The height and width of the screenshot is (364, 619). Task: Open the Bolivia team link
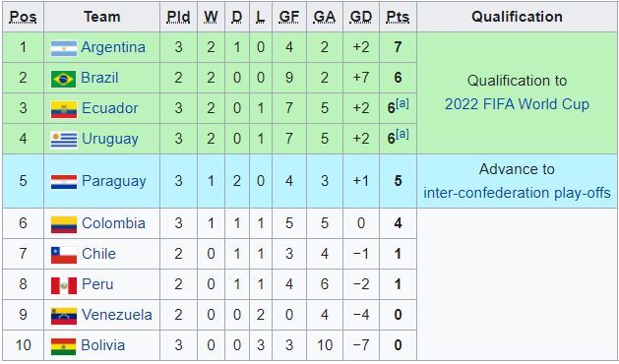103,345
